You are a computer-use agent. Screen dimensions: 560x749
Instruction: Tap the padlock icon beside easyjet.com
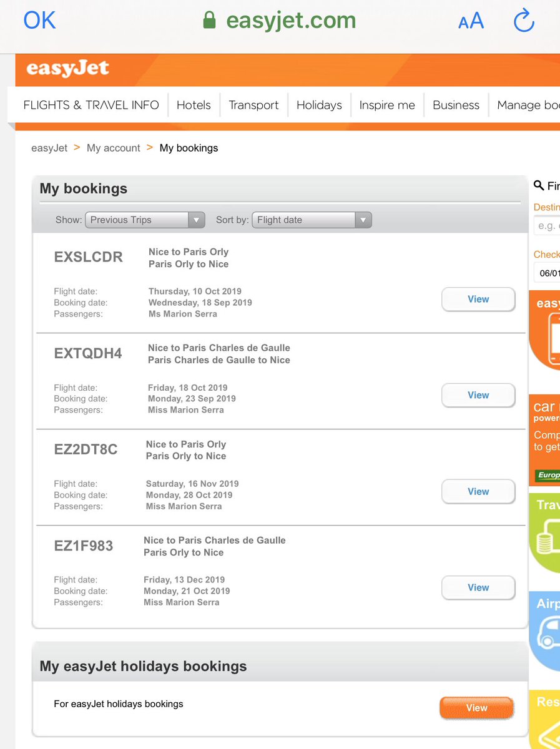[x=210, y=21]
